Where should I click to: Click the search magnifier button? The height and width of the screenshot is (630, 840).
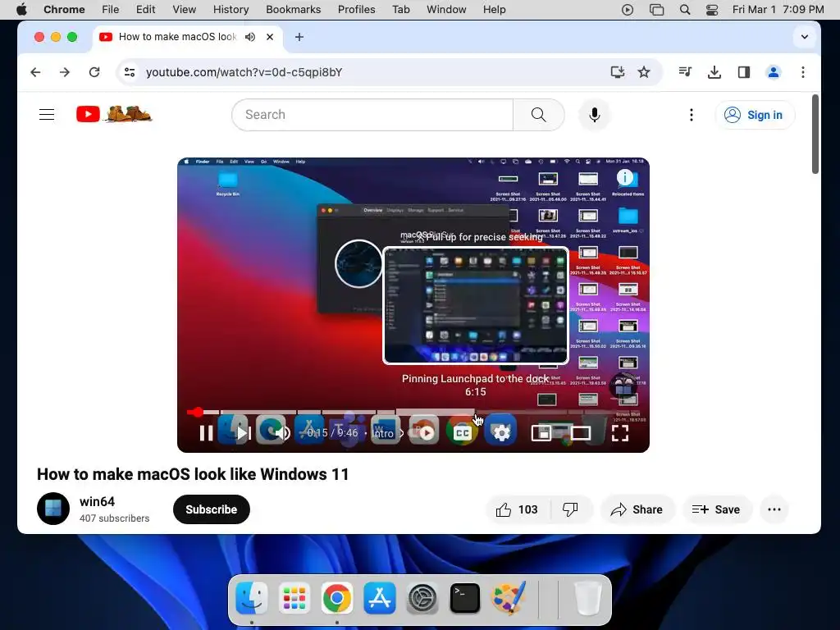538,115
